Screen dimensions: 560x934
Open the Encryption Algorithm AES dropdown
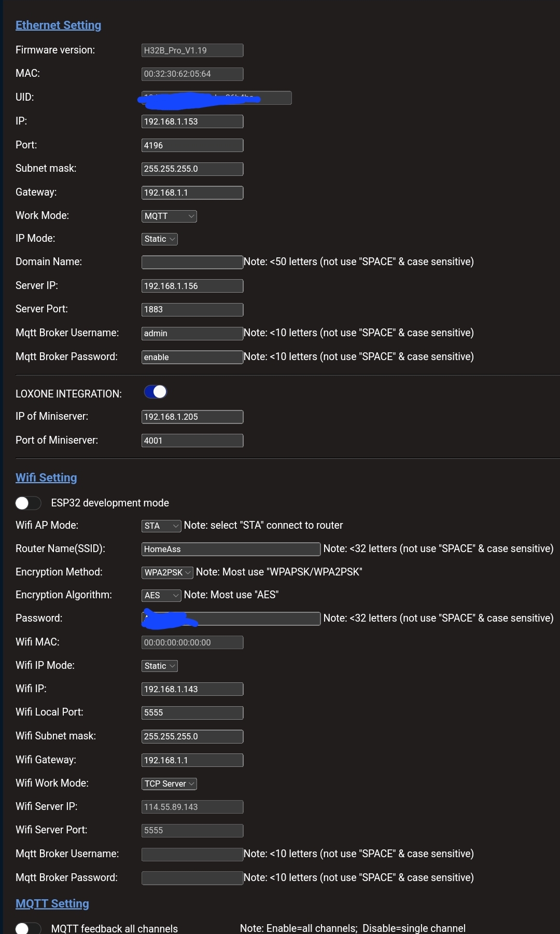tap(161, 595)
